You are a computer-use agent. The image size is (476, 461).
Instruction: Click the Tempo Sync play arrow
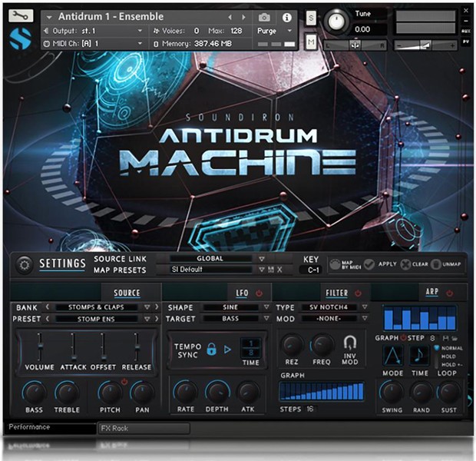[x=227, y=350]
